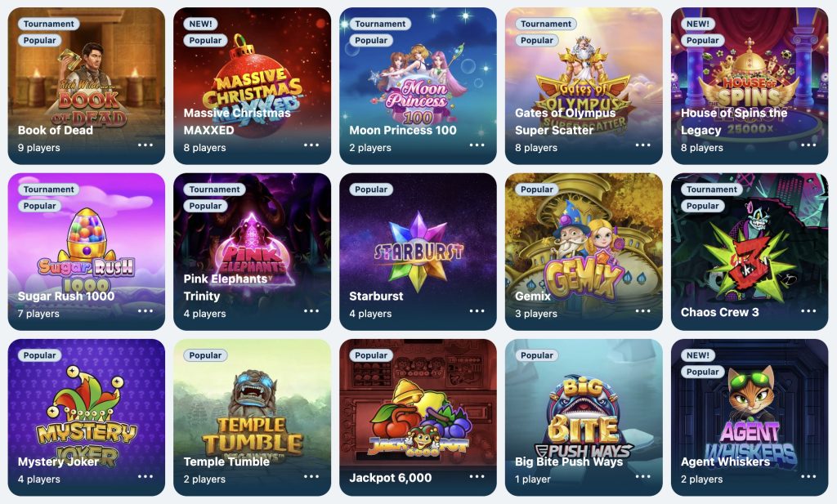This screenshot has width=837, height=504.
Task: Open three-dot menu on Massive Christmas MAXXED
Action: coord(311,145)
